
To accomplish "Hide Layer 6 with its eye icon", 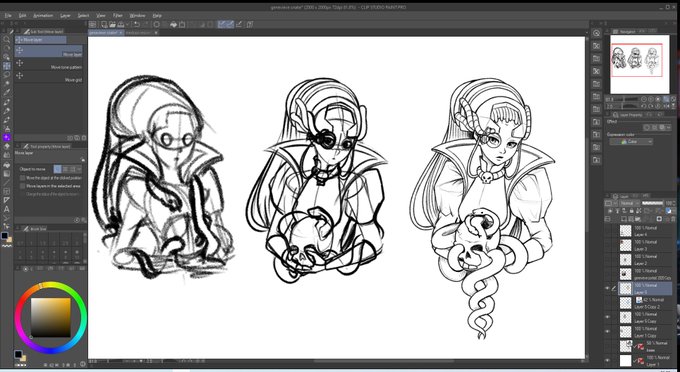I will point(608,288).
